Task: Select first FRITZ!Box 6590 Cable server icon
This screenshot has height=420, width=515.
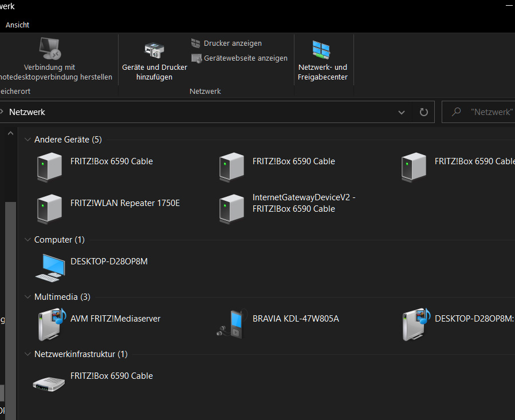Action: click(50, 167)
